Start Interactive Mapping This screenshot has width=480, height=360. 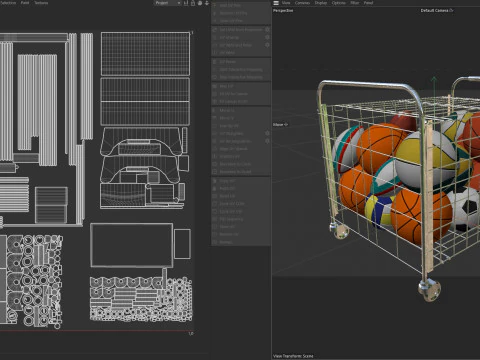(x=241, y=70)
